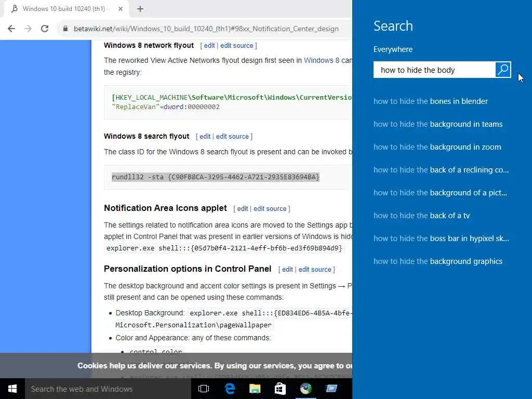
Task: Click the "ReplaceVan"=dword:00000002 registry line
Action: 166,107
